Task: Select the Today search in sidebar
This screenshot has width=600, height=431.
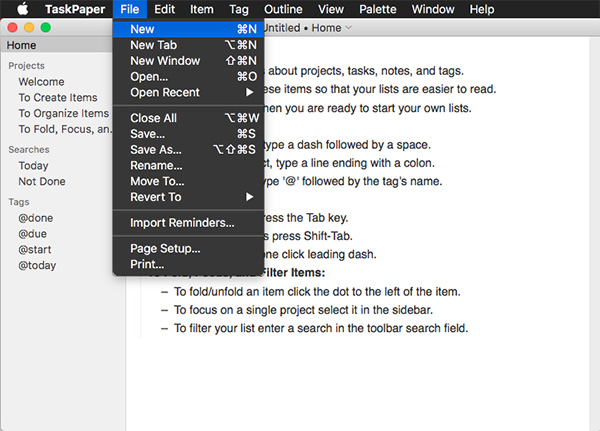Action: click(x=33, y=166)
